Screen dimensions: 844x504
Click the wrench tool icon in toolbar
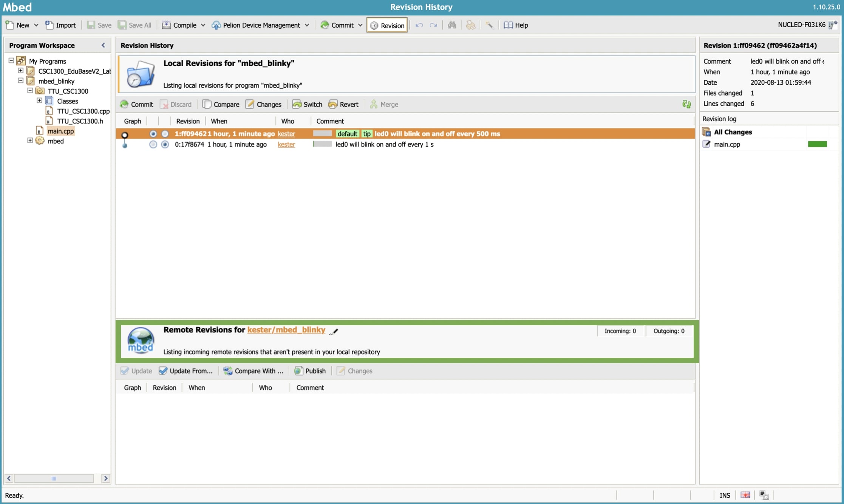tap(489, 25)
